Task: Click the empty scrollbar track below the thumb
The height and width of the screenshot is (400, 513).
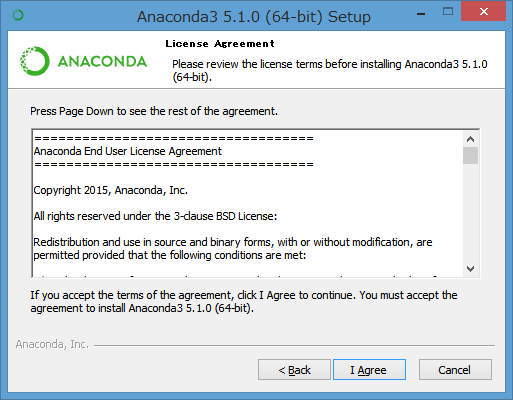Action: pos(470,213)
